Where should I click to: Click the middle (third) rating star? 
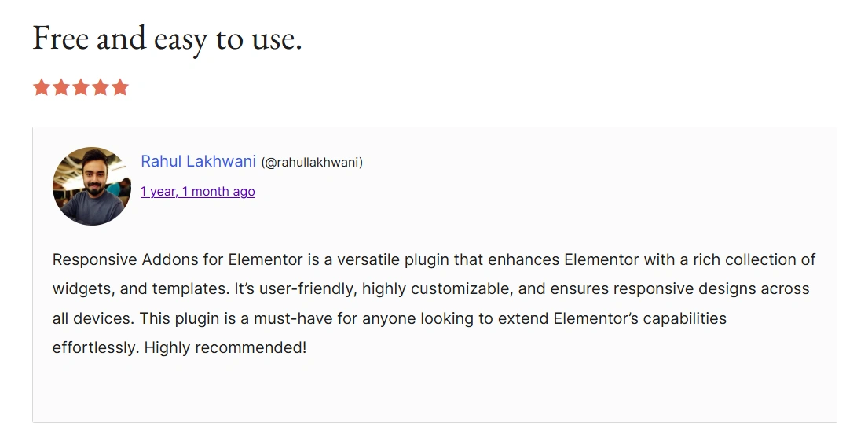point(81,87)
